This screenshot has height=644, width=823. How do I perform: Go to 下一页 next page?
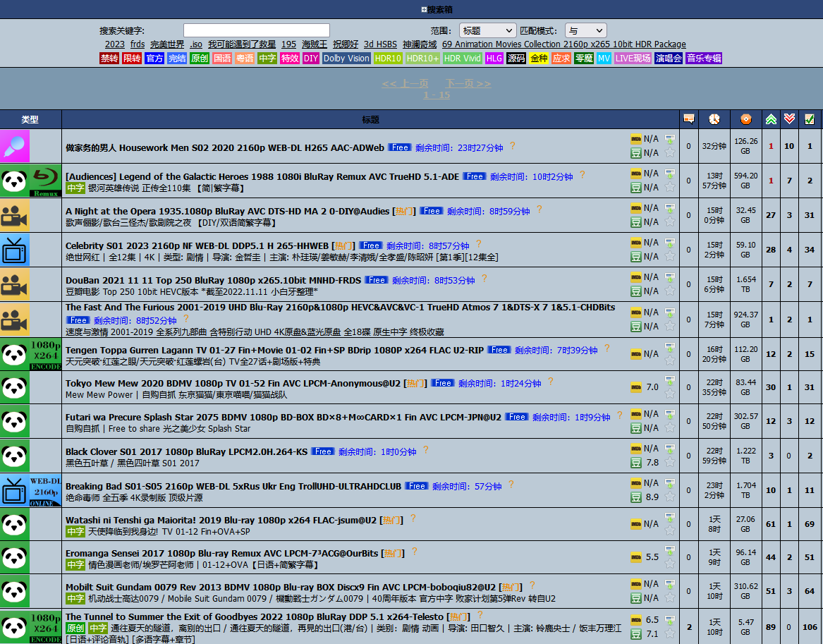(x=468, y=83)
